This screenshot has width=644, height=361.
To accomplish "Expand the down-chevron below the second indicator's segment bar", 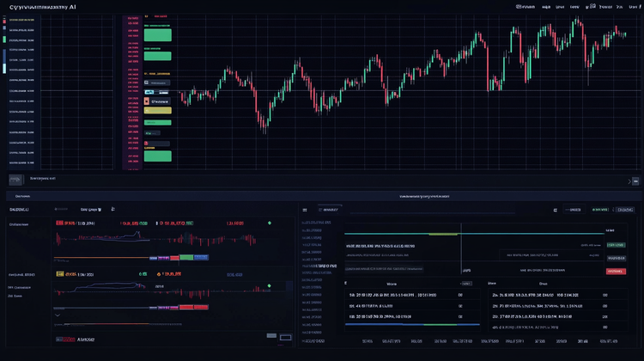I will [x=58, y=315].
